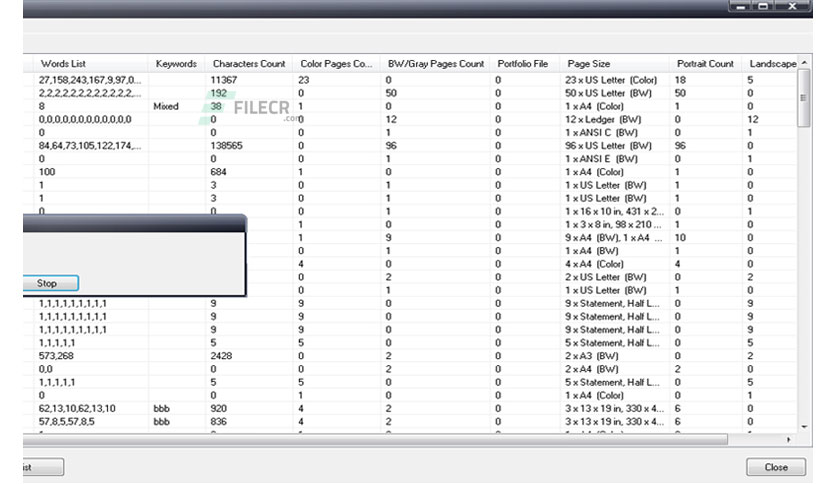Click the horizontal scrollbar right arrow

pyautogui.click(x=789, y=439)
